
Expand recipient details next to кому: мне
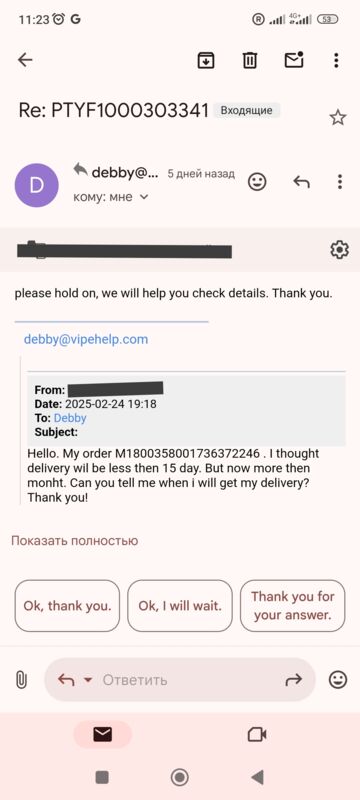click(x=144, y=196)
